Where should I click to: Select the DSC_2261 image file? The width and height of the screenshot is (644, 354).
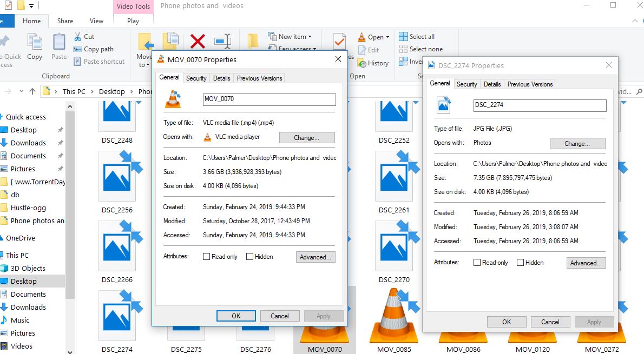pyautogui.click(x=394, y=176)
